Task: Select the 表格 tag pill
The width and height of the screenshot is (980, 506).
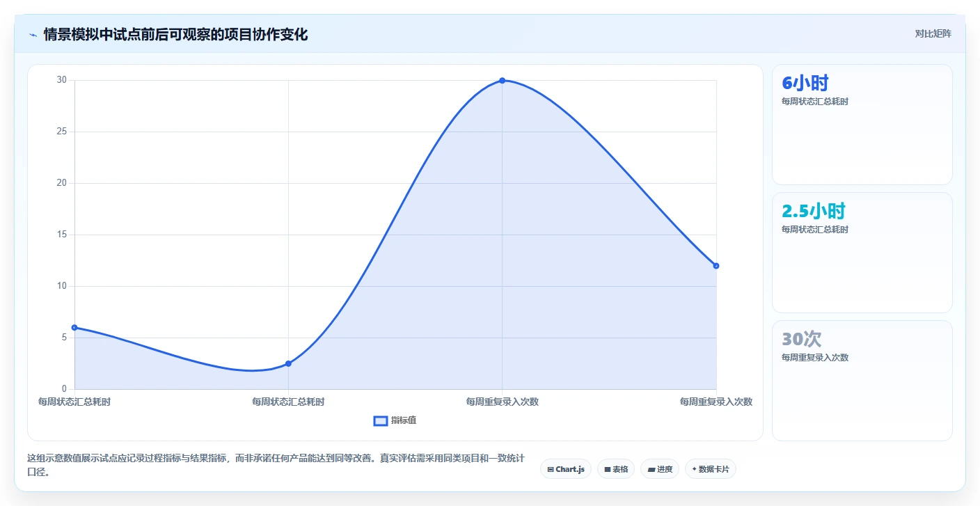Action: (616, 469)
